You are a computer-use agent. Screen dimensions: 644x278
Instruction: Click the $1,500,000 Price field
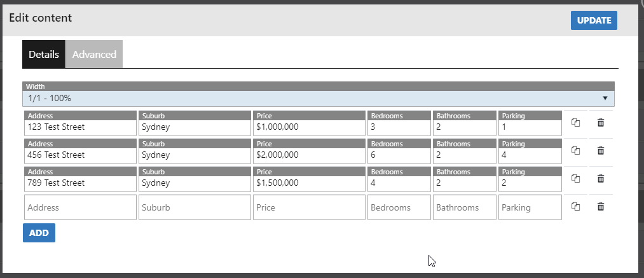point(309,183)
